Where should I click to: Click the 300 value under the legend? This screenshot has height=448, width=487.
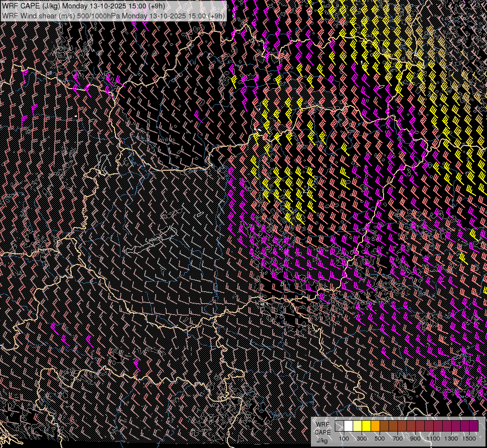pos(362,438)
